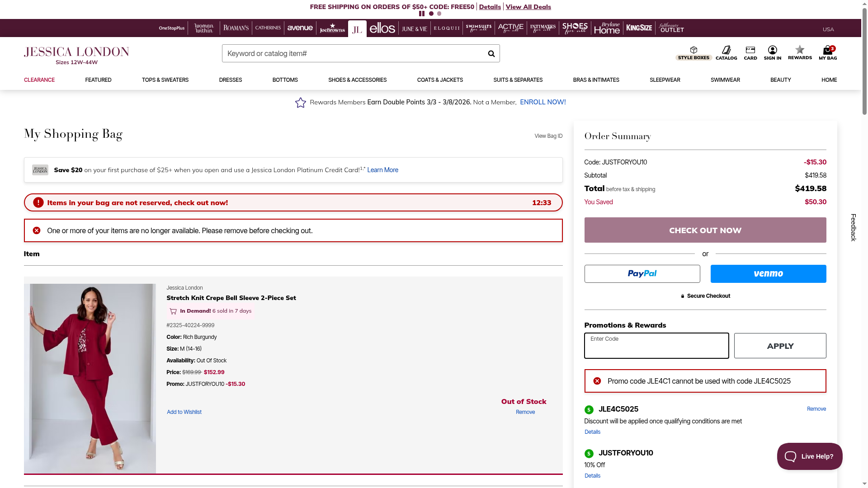Switch to the Avenue brand tab

(300, 28)
